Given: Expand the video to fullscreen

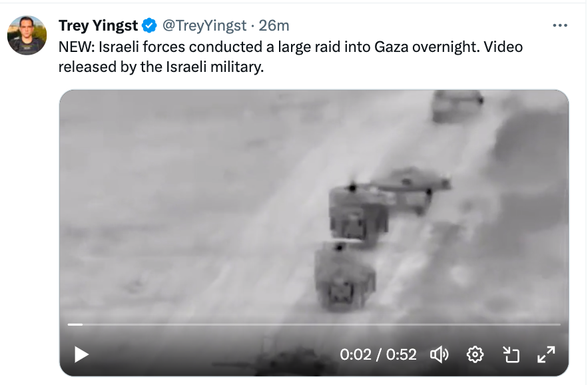Looking at the screenshot, I should point(546,354).
